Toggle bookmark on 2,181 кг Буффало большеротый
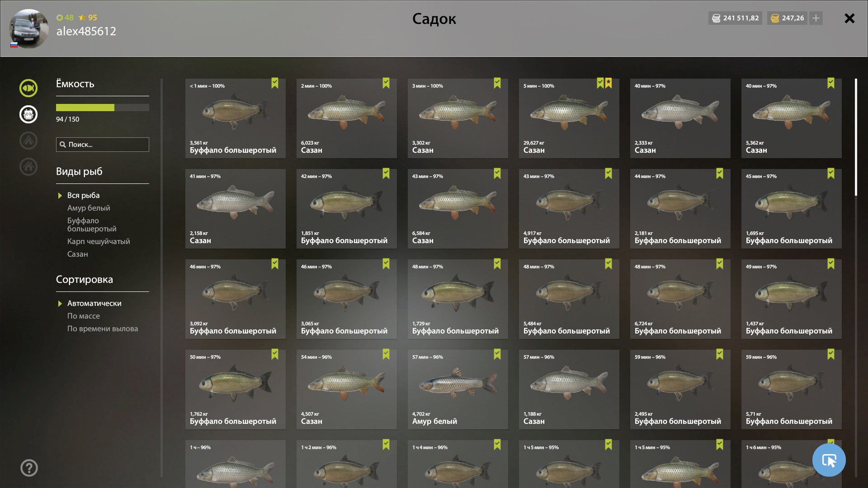Viewport: 868px width, 488px height. 720,174
